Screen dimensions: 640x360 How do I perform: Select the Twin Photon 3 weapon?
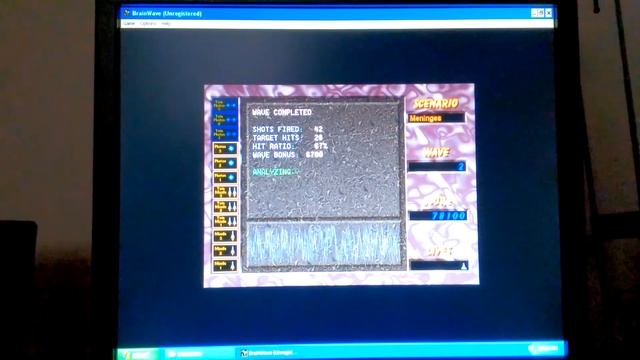[224, 105]
